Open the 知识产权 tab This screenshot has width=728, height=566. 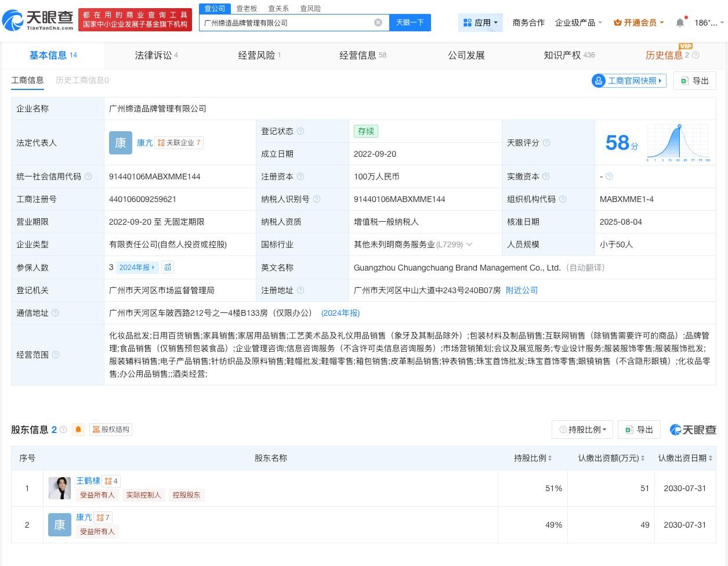pos(569,55)
